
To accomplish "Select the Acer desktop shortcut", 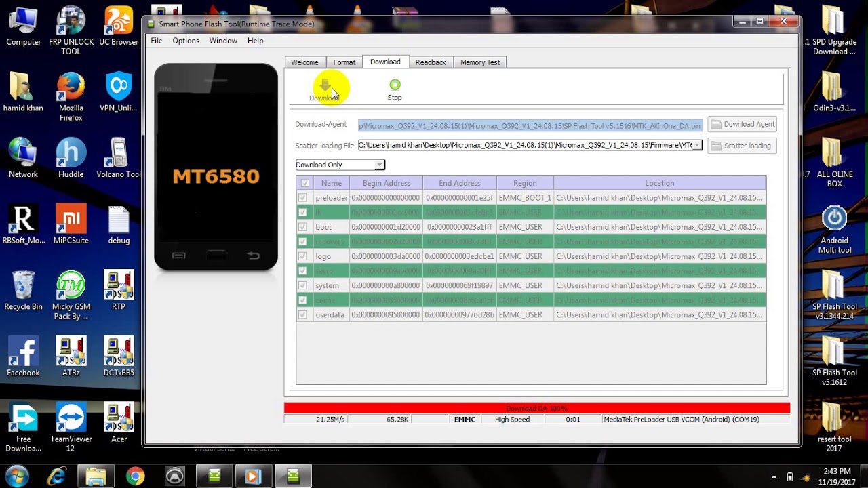I will [x=119, y=423].
